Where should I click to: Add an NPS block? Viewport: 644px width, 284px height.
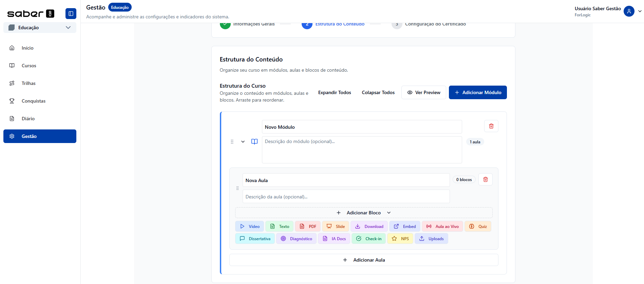tap(400, 239)
